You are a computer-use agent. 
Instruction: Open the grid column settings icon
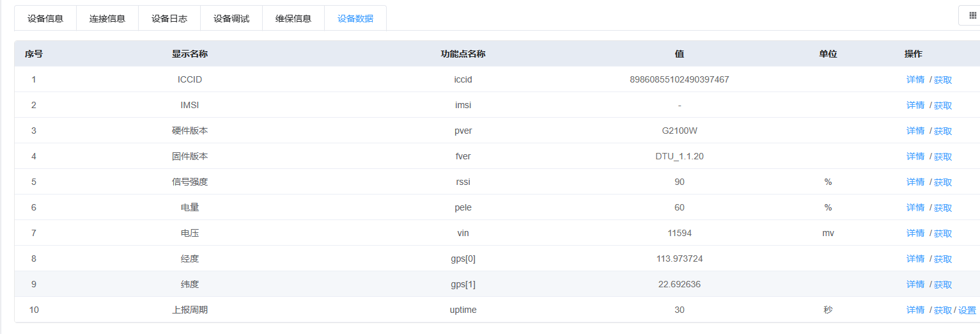pos(972,15)
